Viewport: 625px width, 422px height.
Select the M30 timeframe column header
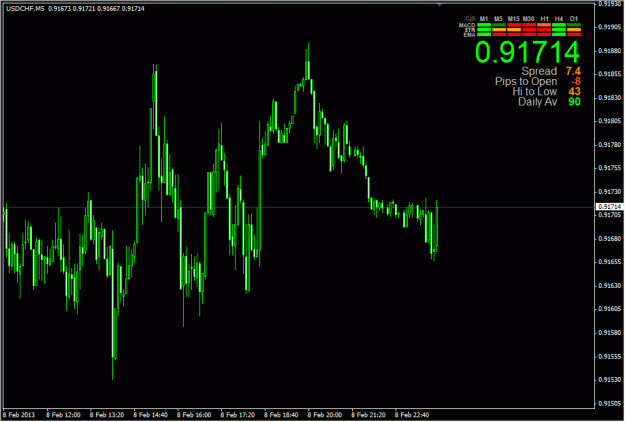click(529, 19)
